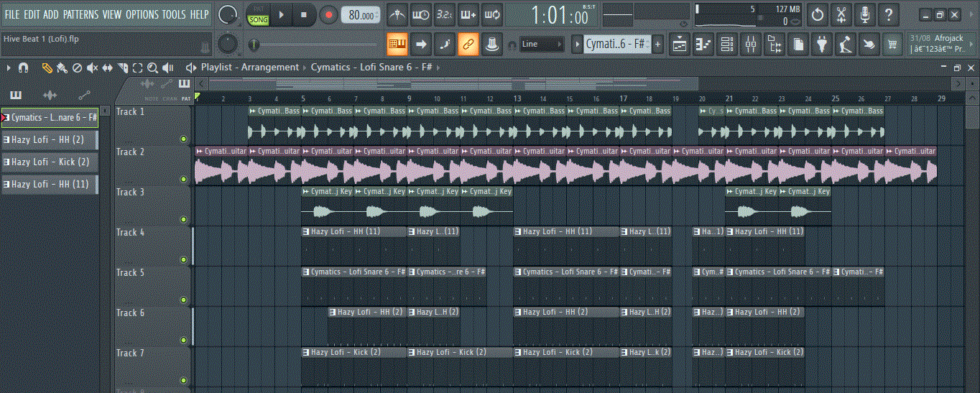Open the help question mark icon
This screenshot has width=980, height=393.
point(889,14)
